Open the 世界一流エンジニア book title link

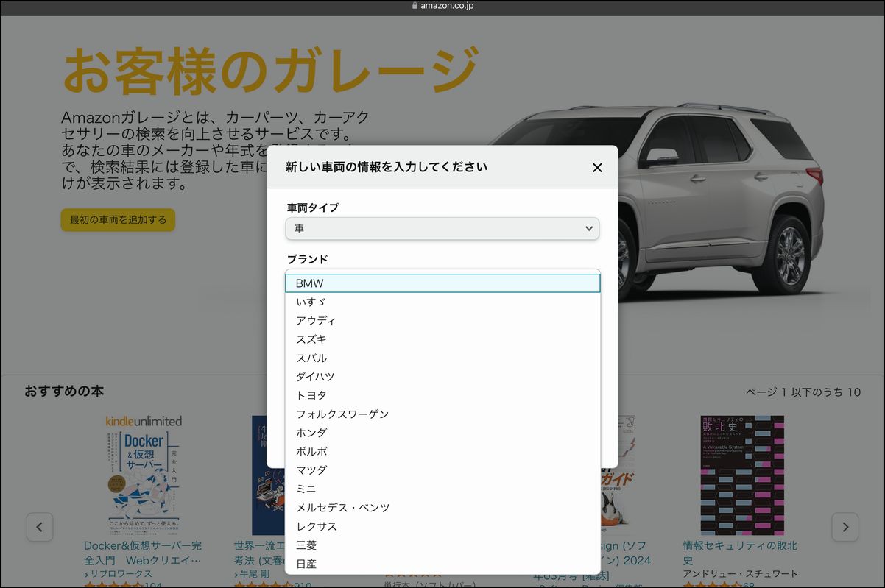click(x=258, y=553)
